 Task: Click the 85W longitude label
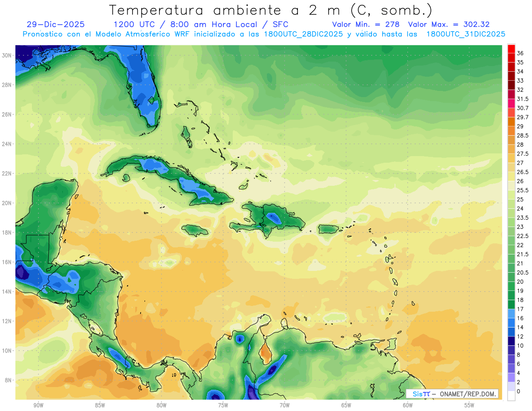100,405
